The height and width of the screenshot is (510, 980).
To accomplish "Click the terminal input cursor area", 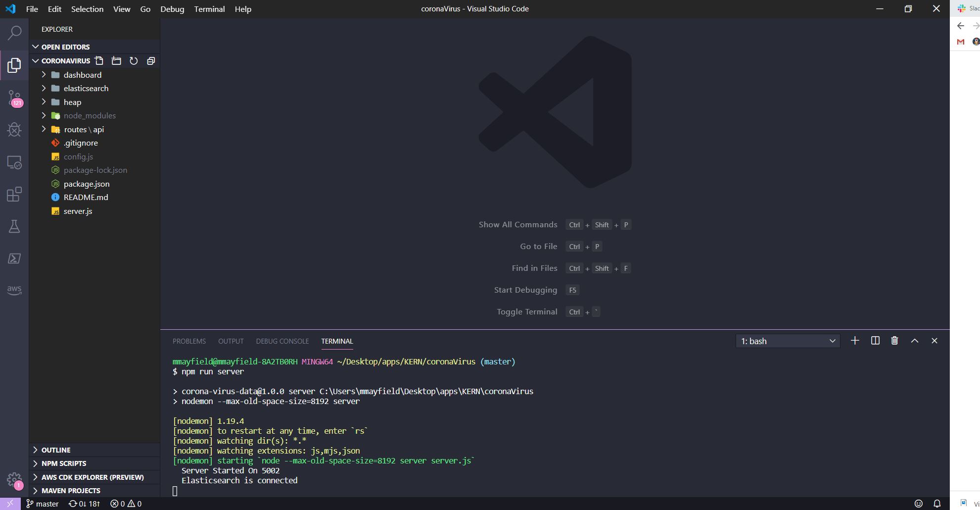I will 175,491.
